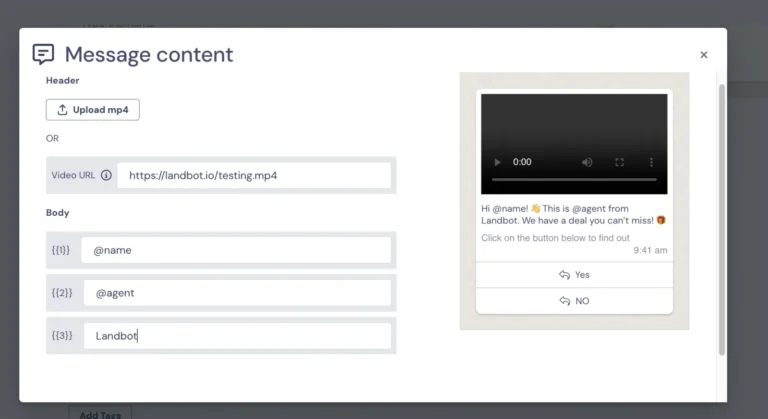Click the message bubble icon beside Message content
This screenshot has height=419, width=768.
coord(43,54)
